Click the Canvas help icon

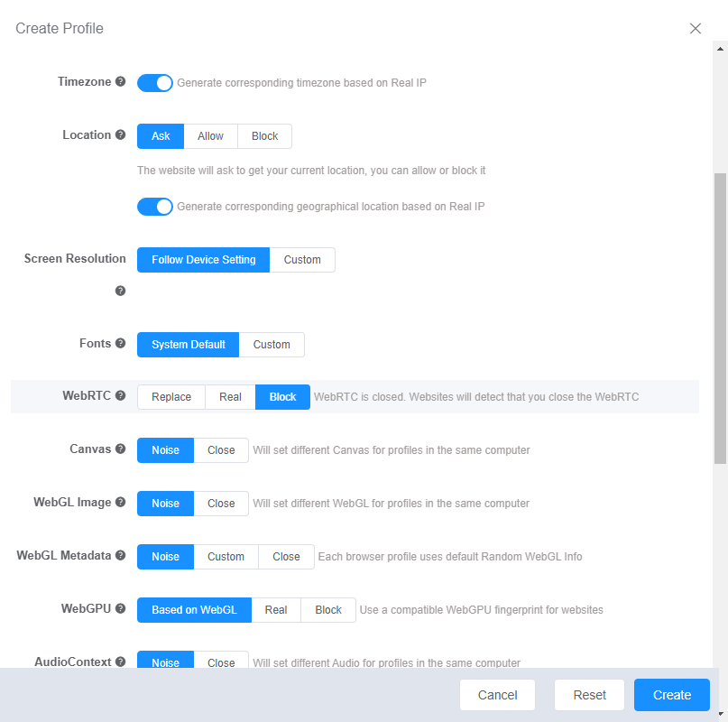121,449
